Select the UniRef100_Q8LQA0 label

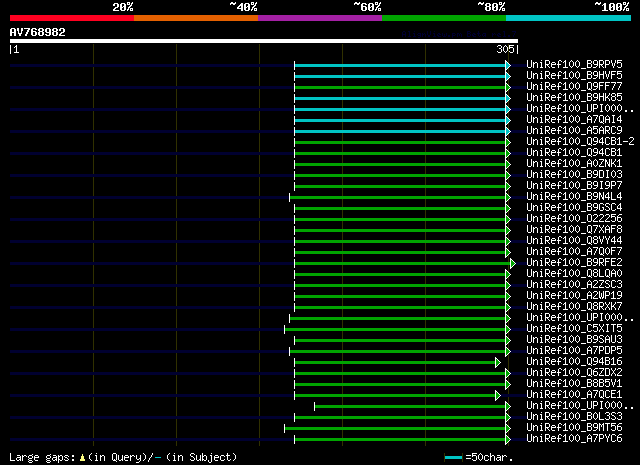tap(574, 274)
